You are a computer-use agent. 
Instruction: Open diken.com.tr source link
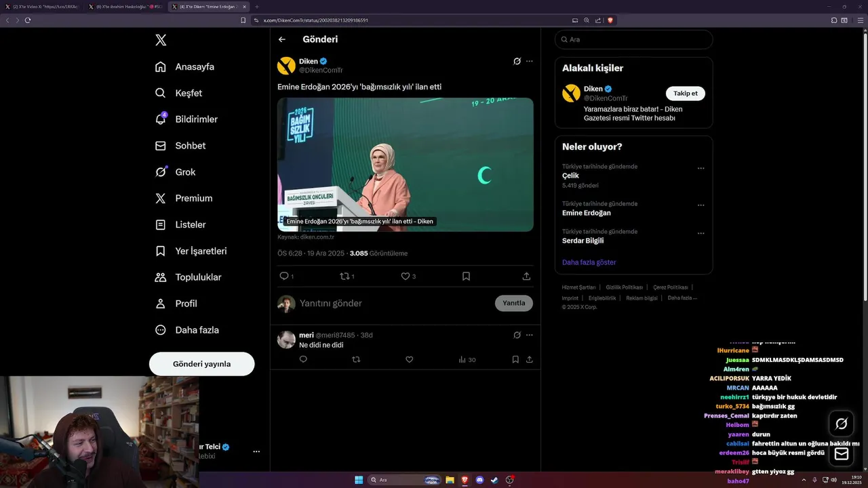coord(306,237)
